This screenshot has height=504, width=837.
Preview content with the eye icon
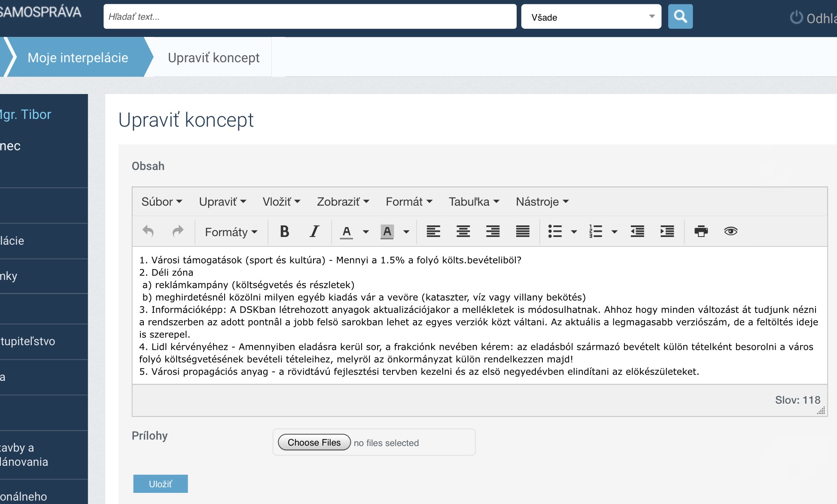click(x=730, y=231)
